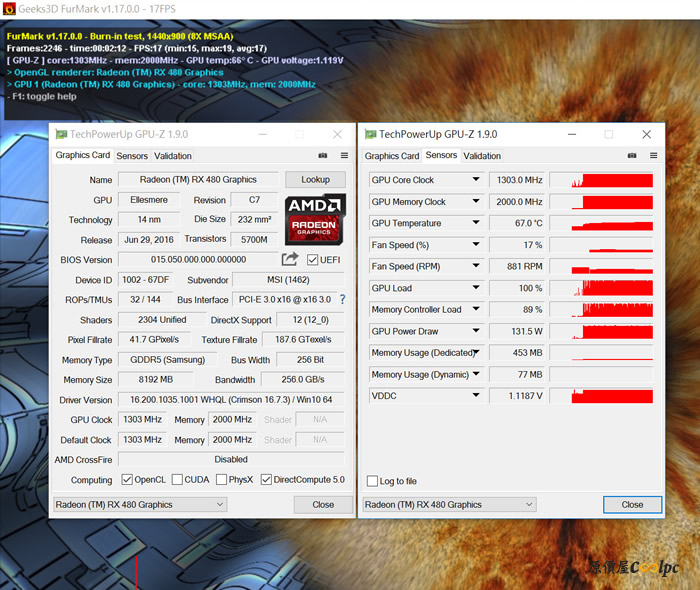700x590 pixels.
Task: Click the BIOS export share arrow icon
Action: tap(290, 259)
